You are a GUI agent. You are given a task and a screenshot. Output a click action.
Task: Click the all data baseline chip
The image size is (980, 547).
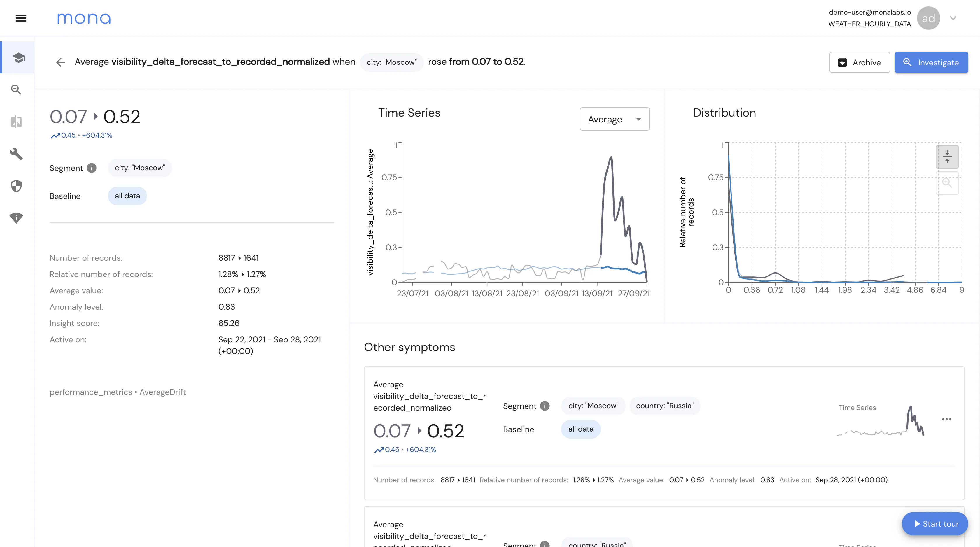click(x=127, y=196)
